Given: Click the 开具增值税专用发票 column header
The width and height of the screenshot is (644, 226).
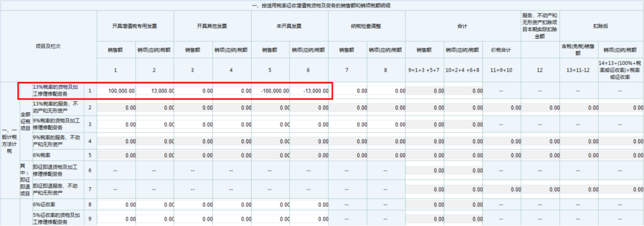Looking at the screenshot, I should click(x=135, y=26).
